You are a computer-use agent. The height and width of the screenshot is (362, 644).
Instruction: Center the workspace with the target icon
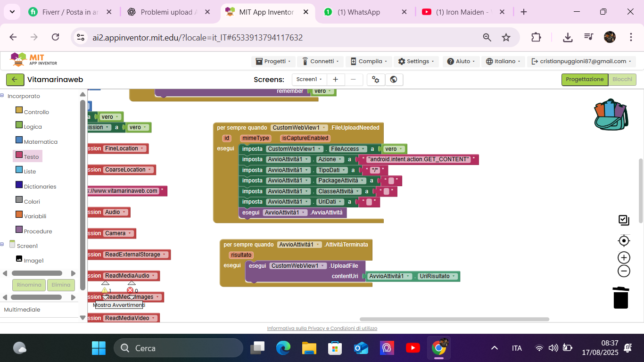[x=624, y=241]
